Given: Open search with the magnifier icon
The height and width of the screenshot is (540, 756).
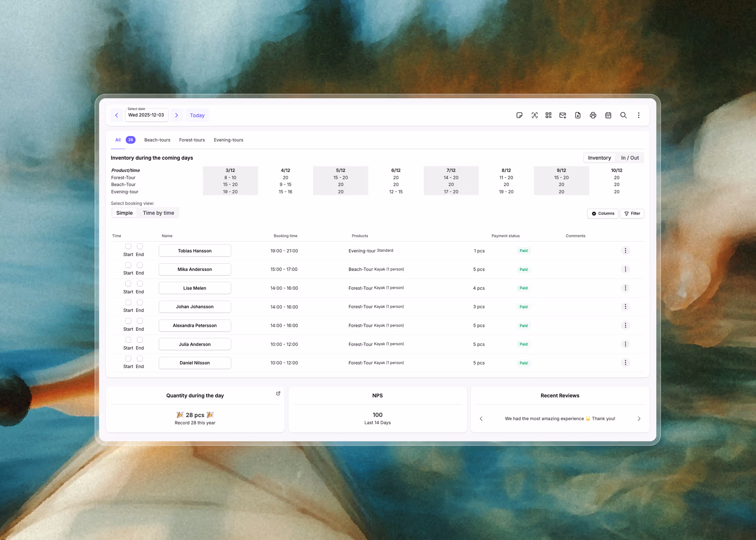Looking at the screenshot, I should coord(624,115).
